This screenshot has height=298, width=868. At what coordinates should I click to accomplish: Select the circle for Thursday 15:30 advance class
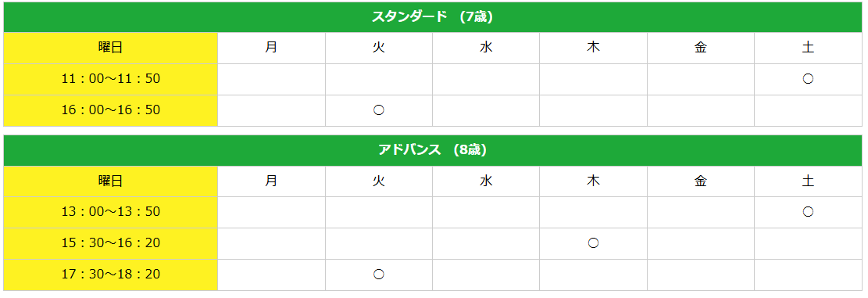(x=593, y=242)
